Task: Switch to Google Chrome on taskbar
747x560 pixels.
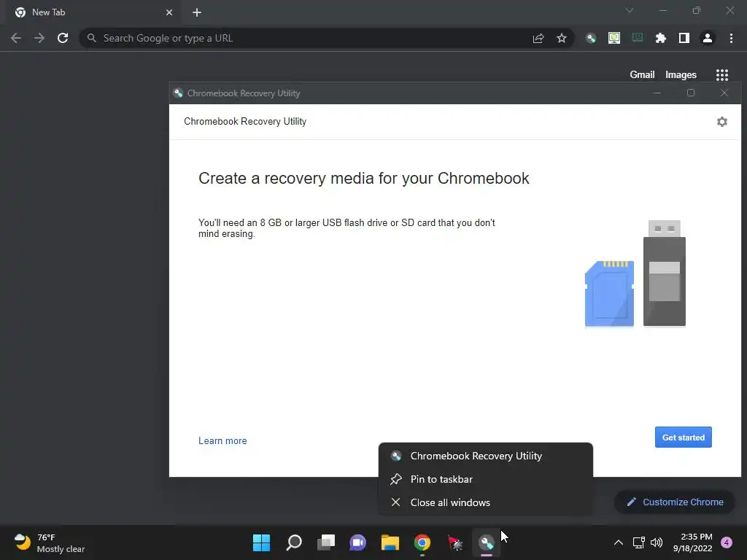Action: 422,542
